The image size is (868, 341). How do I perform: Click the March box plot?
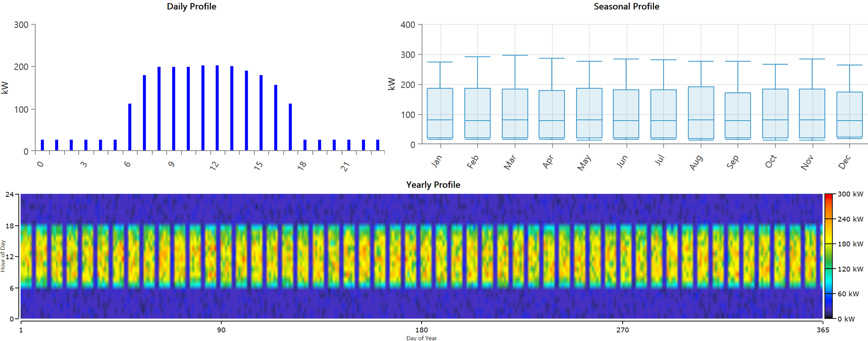pyautogui.click(x=515, y=113)
